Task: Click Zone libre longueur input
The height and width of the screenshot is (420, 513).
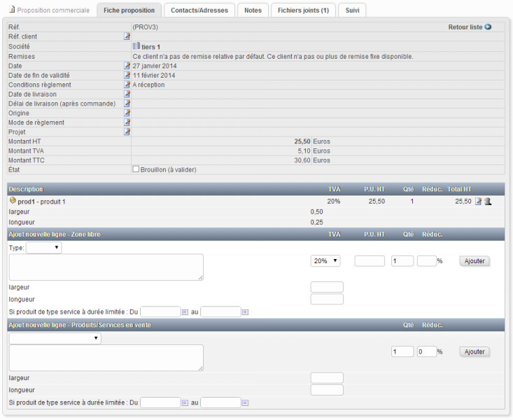Action: 327,299
